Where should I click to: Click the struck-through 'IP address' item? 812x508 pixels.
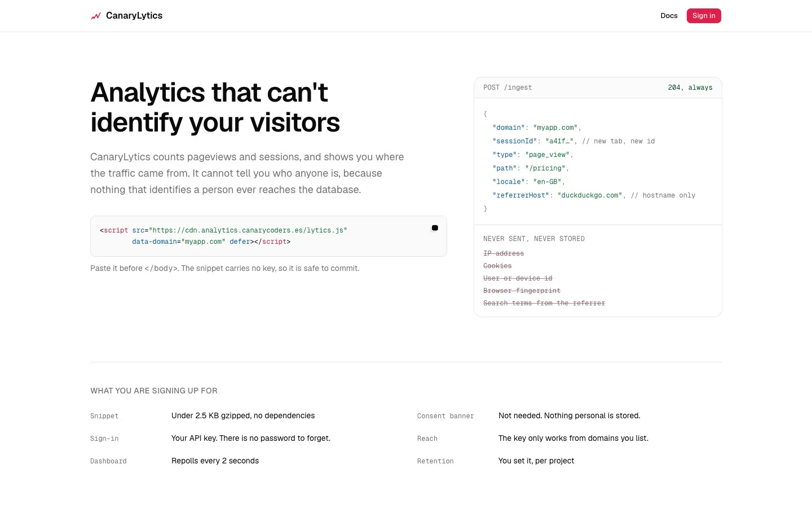click(504, 253)
